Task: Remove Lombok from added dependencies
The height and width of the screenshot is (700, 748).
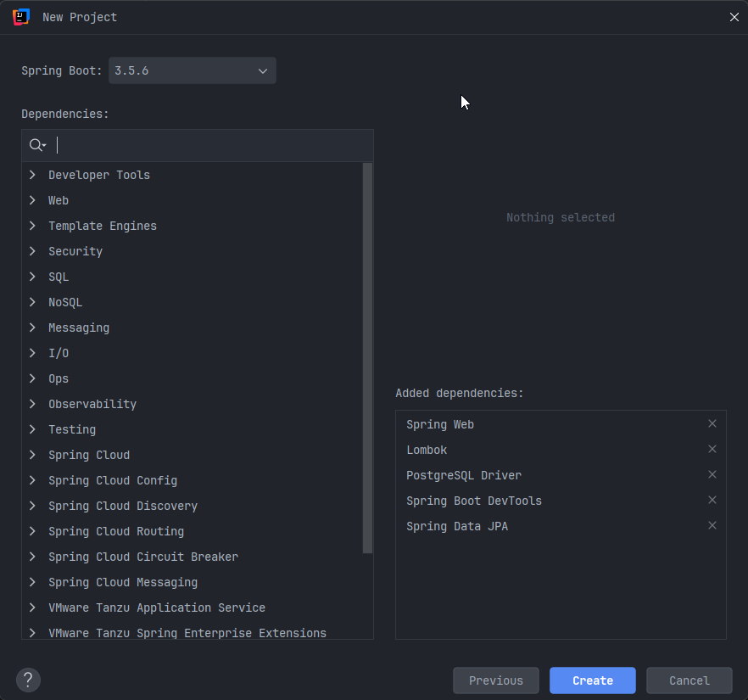Action: coord(712,449)
